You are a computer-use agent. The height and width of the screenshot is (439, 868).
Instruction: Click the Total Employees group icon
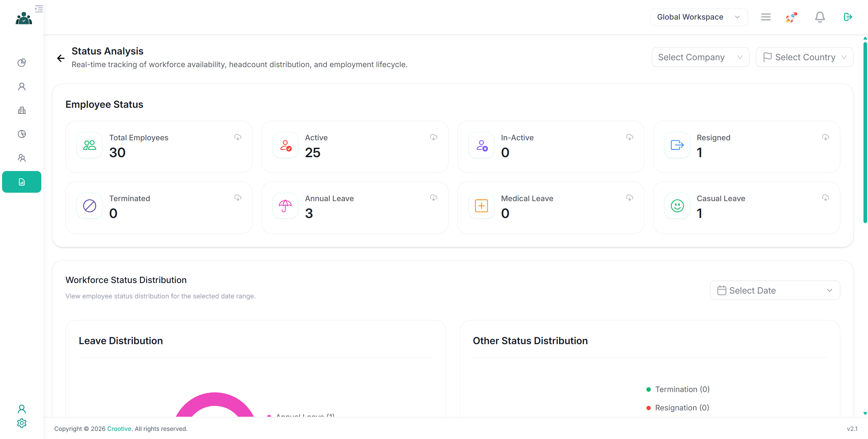[x=90, y=145]
